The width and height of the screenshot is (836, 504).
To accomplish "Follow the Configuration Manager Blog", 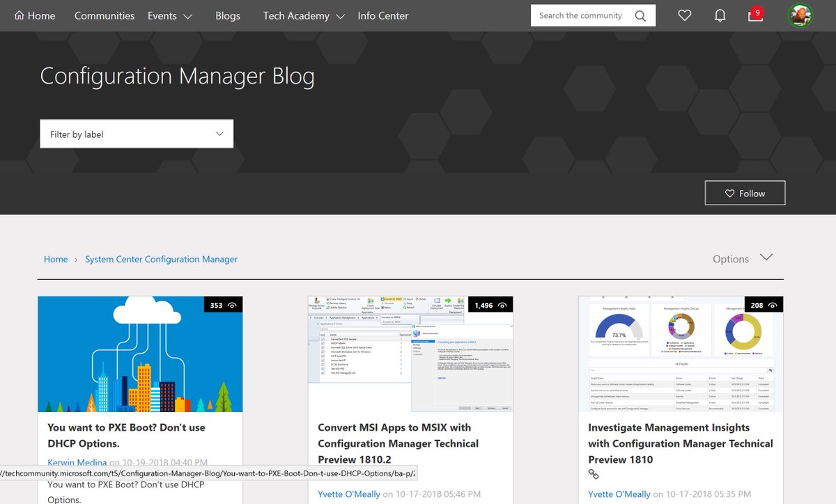I will tap(745, 194).
